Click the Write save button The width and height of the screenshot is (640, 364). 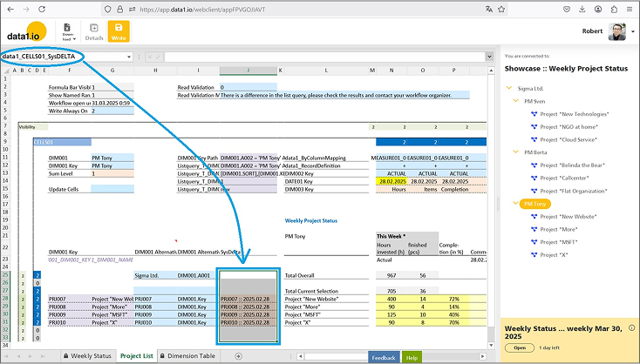tap(119, 31)
